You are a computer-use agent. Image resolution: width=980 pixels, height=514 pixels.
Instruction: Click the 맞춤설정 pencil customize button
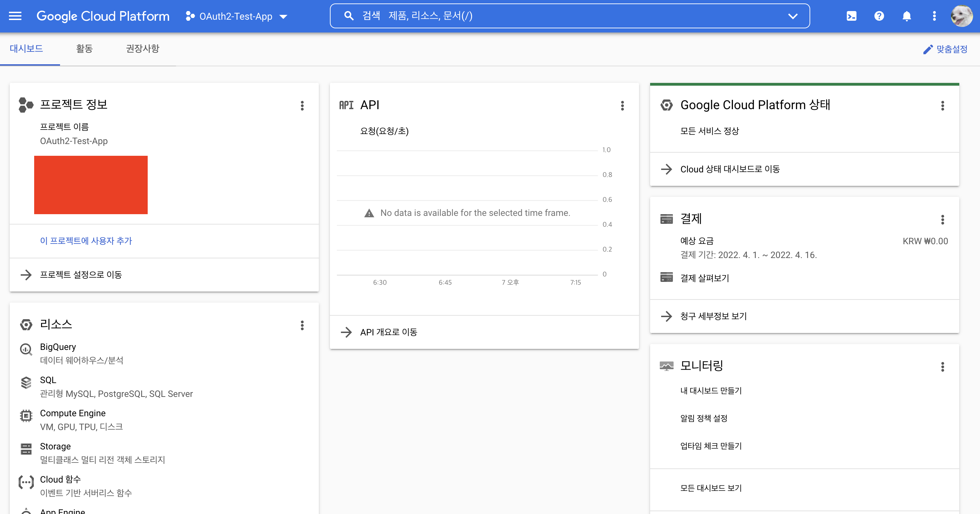pos(945,49)
